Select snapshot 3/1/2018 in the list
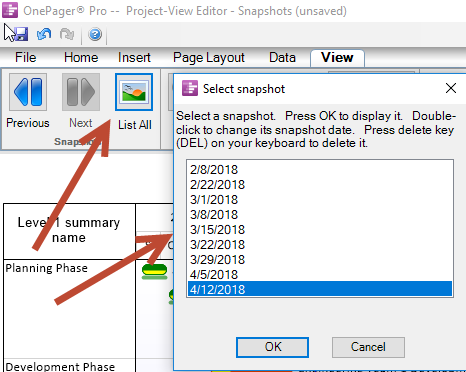The width and height of the screenshot is (466, 372). [320, 200]
